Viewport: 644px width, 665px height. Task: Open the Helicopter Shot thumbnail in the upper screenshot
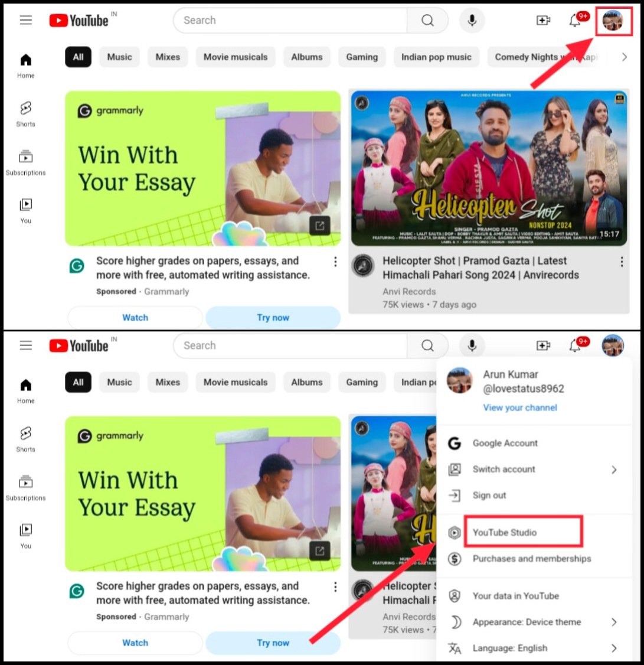click(x=489, y=168)
